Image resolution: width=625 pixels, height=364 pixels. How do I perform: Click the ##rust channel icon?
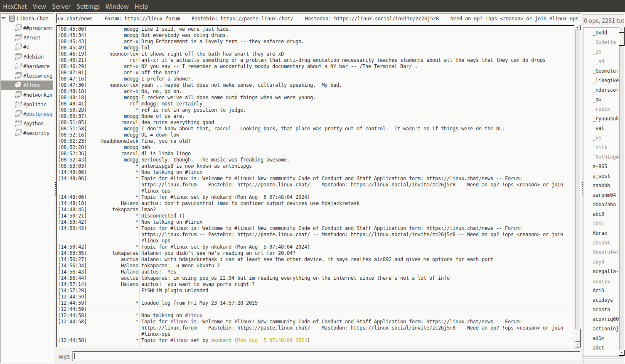coord(18,37)
